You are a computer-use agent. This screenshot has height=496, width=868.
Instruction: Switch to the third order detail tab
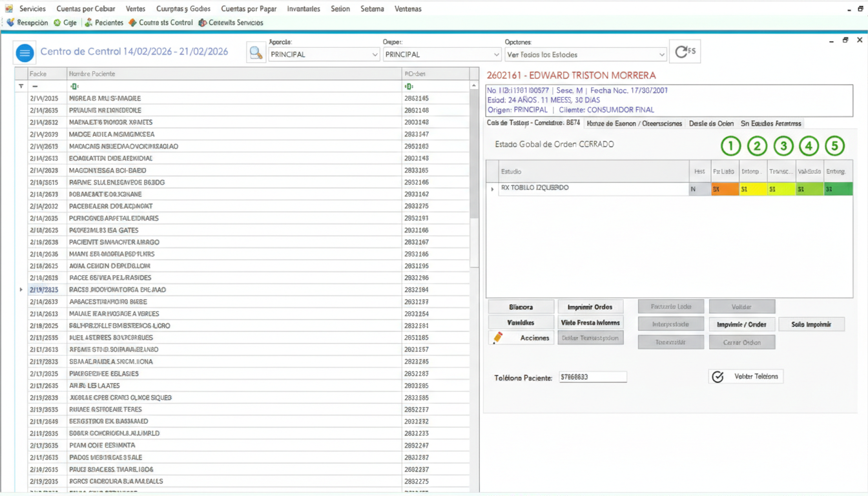[x=711, y=123]
